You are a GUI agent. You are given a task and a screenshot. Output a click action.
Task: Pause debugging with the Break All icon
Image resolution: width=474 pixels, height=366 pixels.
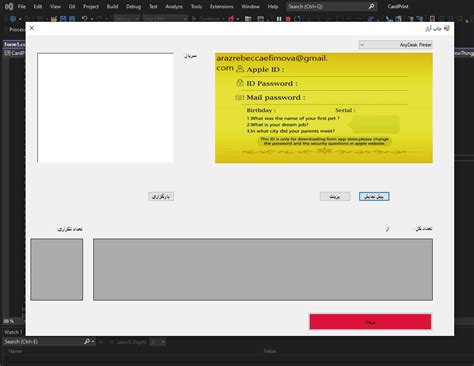279,19
